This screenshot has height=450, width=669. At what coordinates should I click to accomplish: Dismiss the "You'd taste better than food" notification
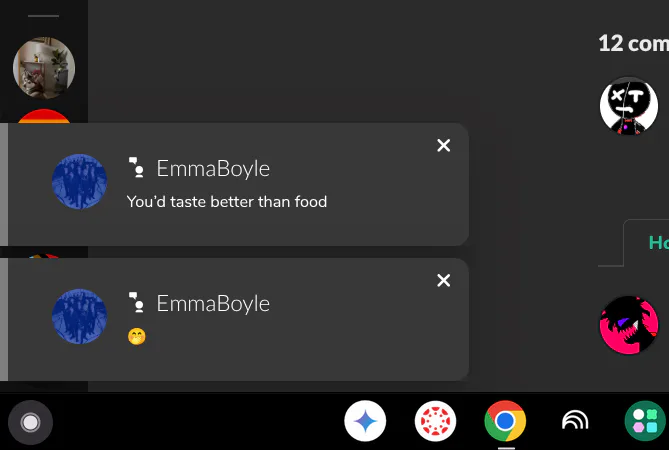click(x=444, y=145)
